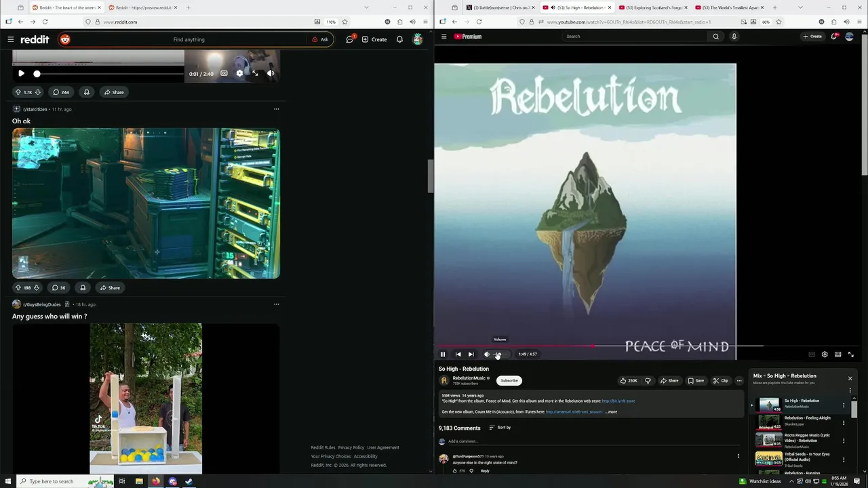
Task: Skip to previous video in YouTube player
Action: pyautogui.click(x=458, y=354)
